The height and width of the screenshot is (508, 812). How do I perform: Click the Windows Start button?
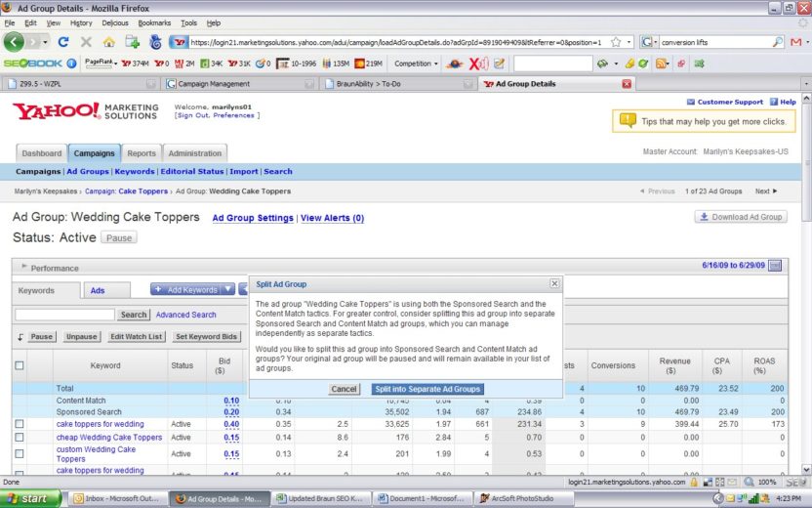30,498
